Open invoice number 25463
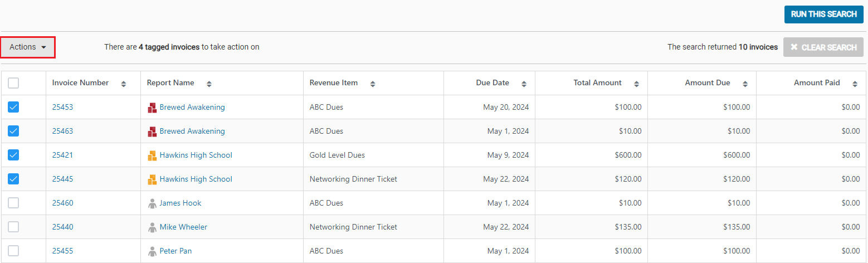This screenshot has height=263, width=868. point(62,131)
